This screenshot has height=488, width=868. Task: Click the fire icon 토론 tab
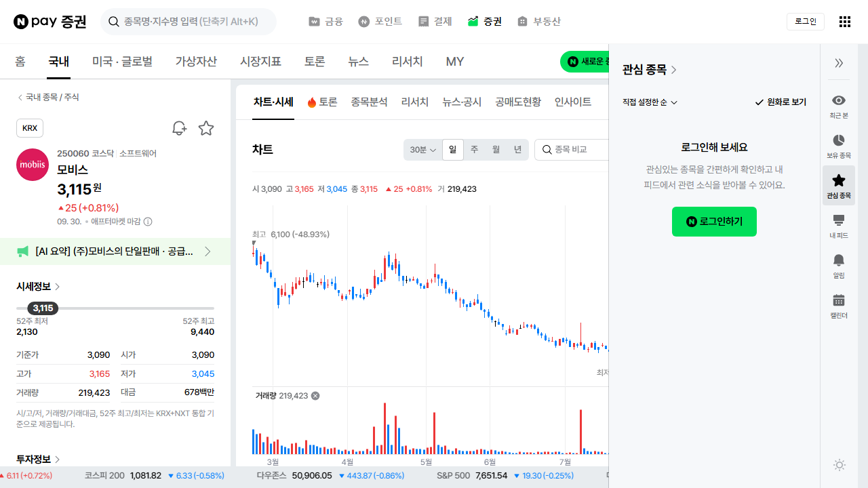[x=322, y=102]
